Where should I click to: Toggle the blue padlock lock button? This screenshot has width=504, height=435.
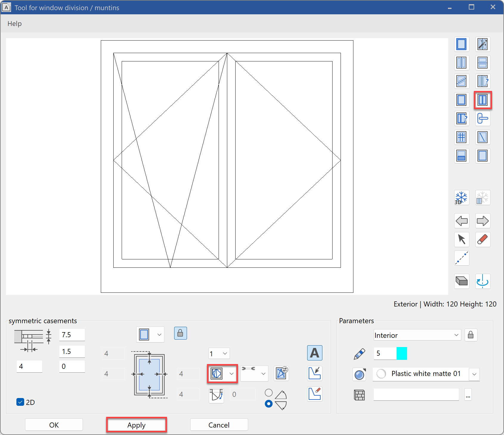[180, 333]
